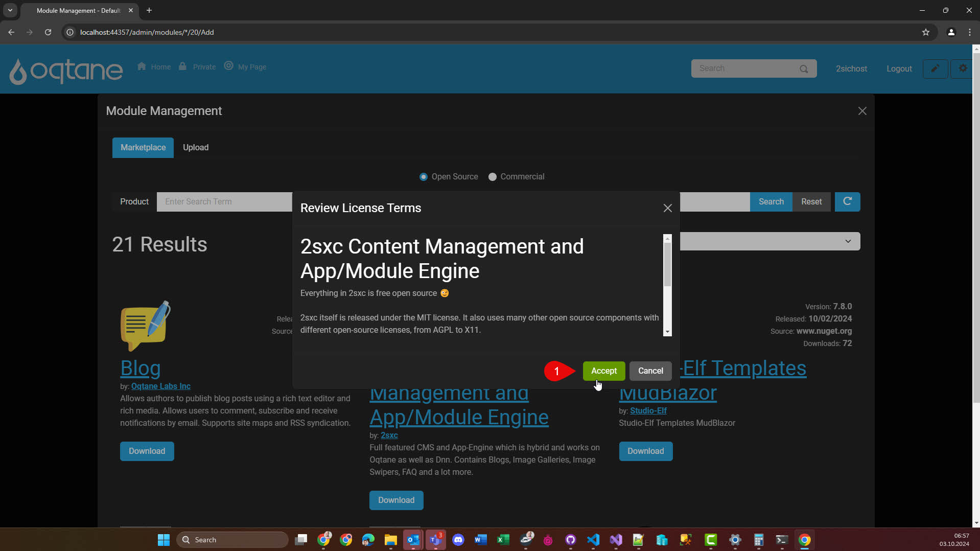Open the browser tab list chevron
This screenshot has height=551, width=980.
[10, 10]
